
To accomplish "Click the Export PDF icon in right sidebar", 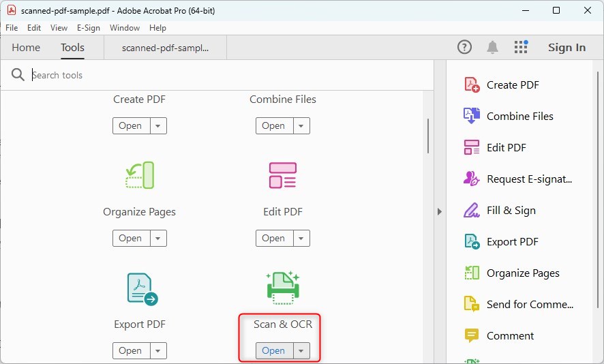I will pyautogui.click(x=472, y=241).
